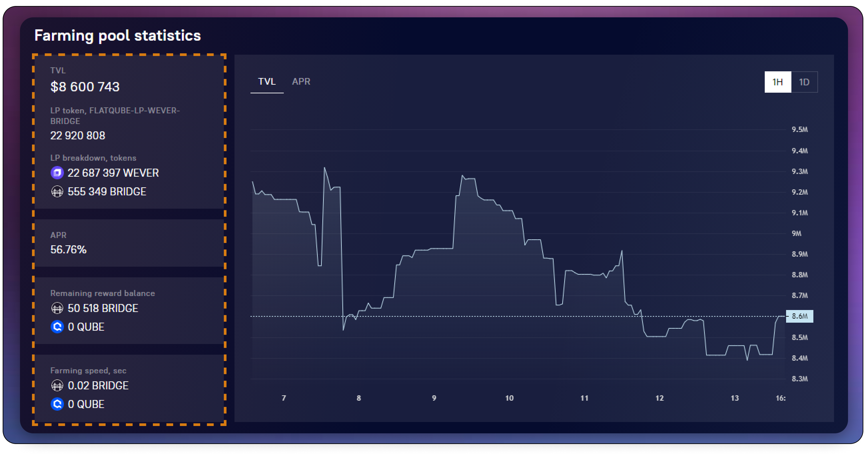This screenshot has width=868, height=456.
Task: Click the x-axis label 13 on chart
Action: 734,398
